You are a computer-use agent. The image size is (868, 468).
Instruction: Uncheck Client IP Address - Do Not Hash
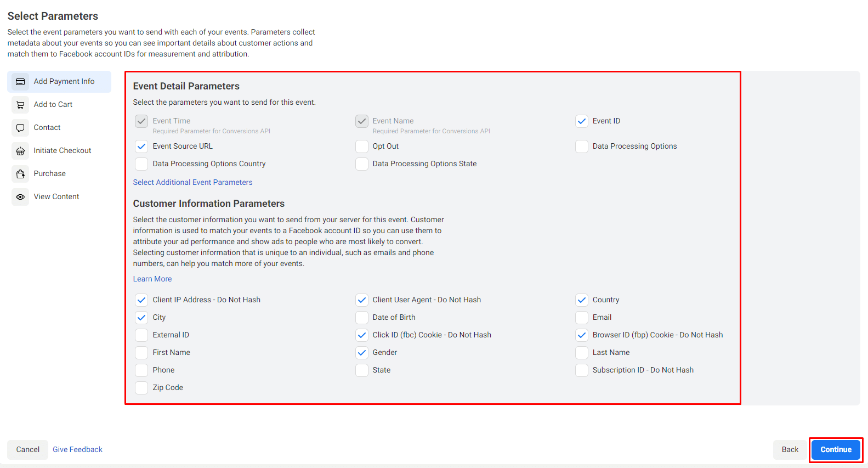[141, 300]
